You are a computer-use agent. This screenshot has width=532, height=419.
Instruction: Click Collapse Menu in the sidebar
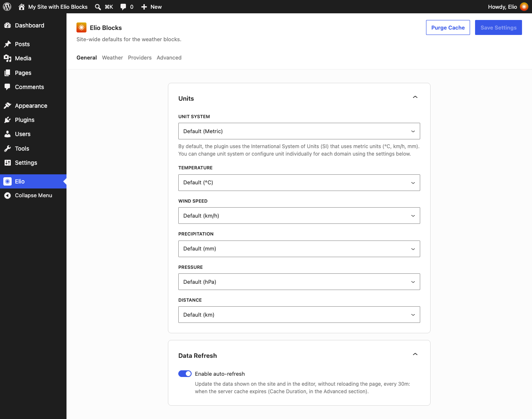(33, 196)
